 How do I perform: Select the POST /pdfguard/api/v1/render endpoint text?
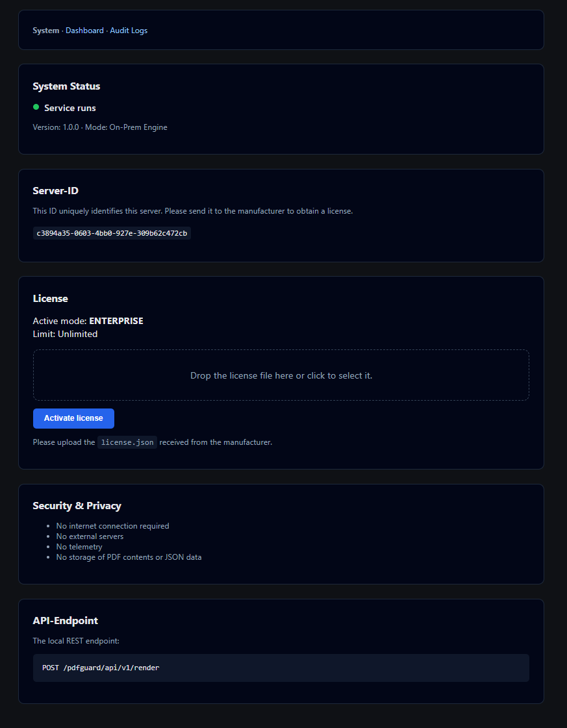tap(101, 667)
